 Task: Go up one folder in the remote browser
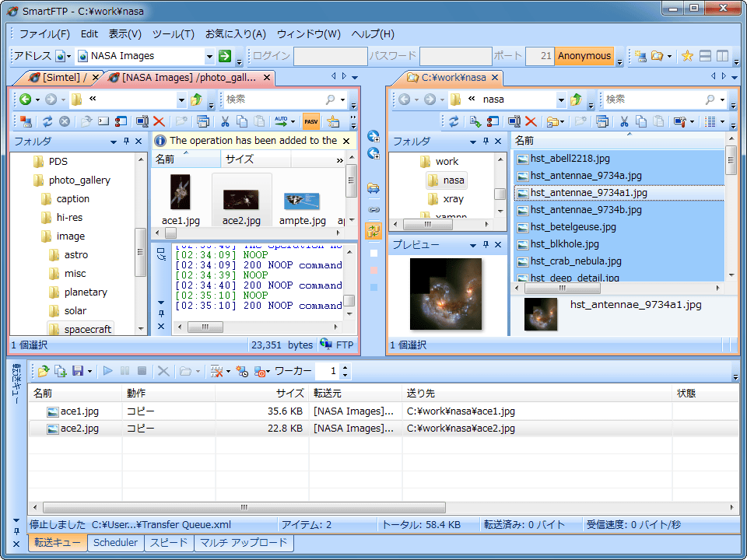(196, 99)
